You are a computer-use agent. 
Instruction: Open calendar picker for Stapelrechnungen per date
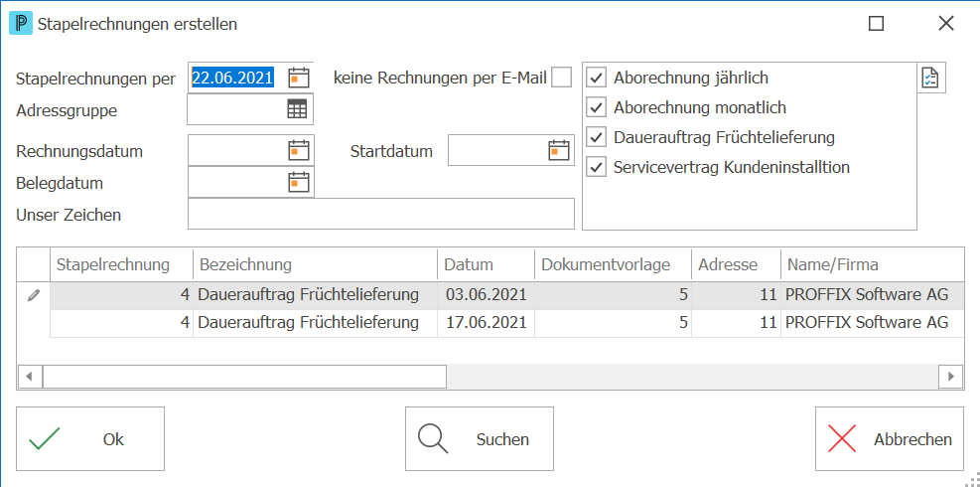point(299,79)
